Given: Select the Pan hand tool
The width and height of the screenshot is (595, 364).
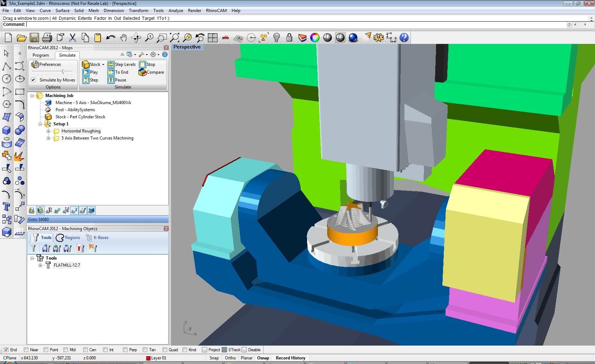Looking at the screenshot, I should pos(123,38).
